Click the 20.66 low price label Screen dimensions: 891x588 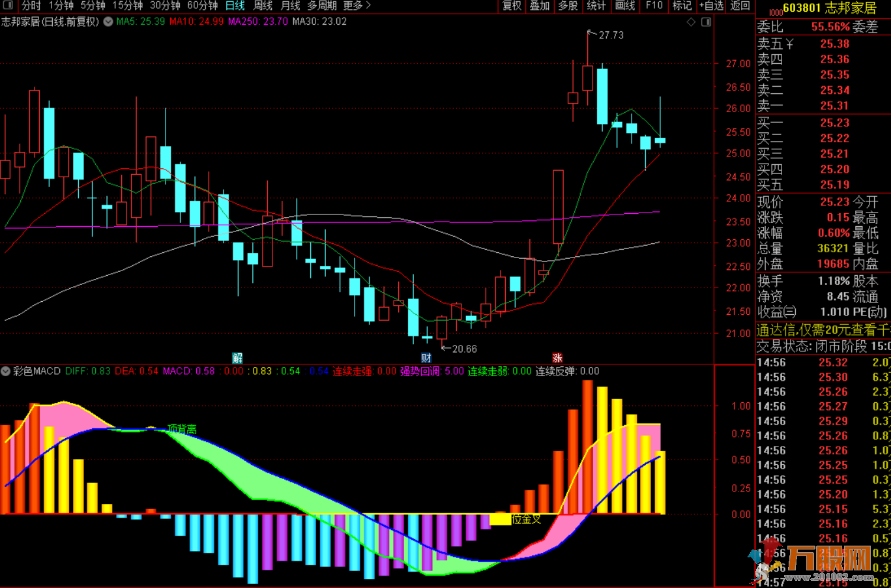(x=465, y=349)
